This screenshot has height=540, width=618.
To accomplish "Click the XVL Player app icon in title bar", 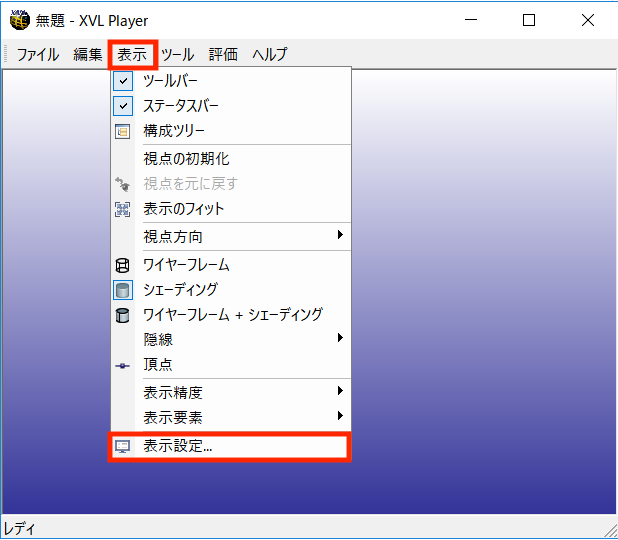I will click(x=20, y=20).
